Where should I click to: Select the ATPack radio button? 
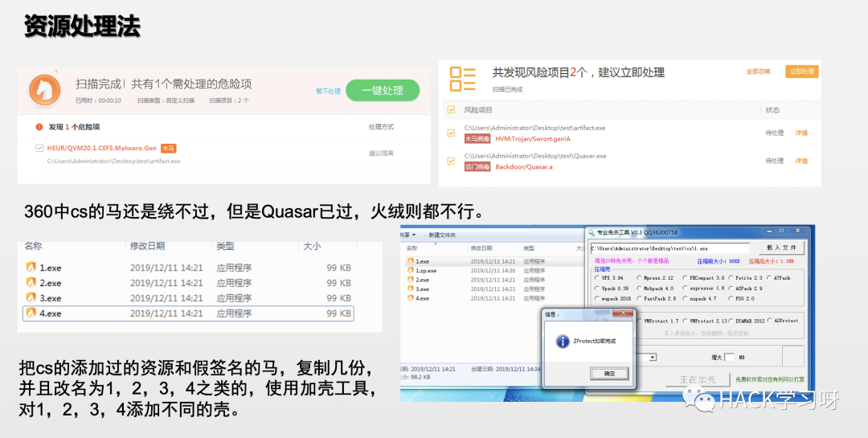[x=769, y=277]
